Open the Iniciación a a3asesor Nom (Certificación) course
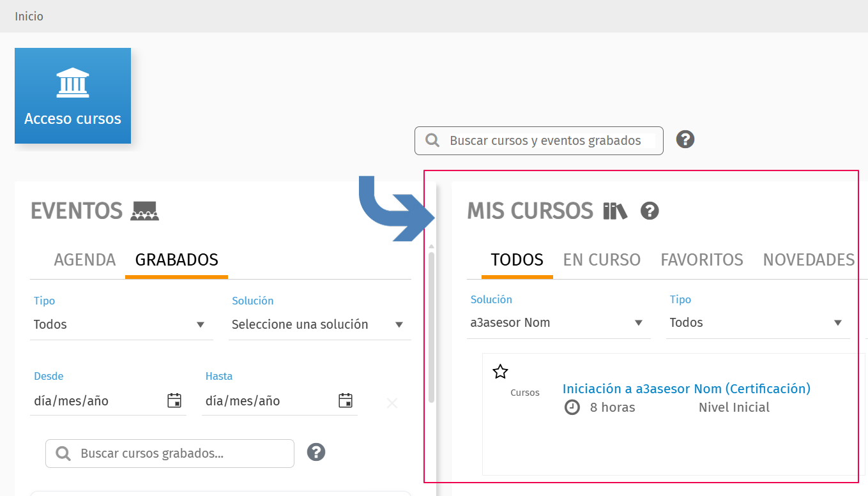This screenshot has height=496, width=868. pos(687,389)
